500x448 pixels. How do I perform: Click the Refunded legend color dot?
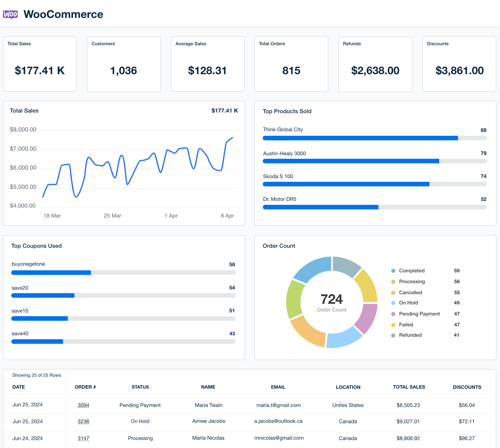[x=394, y=335]
